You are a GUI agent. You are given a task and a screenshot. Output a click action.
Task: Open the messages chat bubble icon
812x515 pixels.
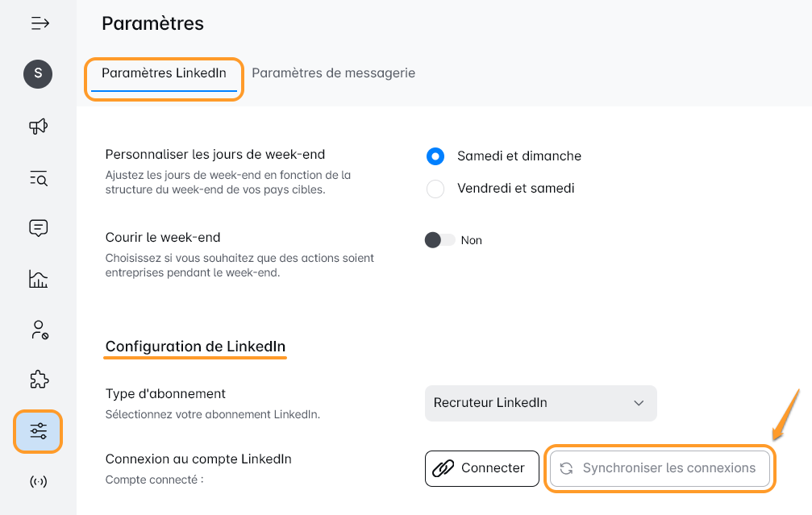38,228
